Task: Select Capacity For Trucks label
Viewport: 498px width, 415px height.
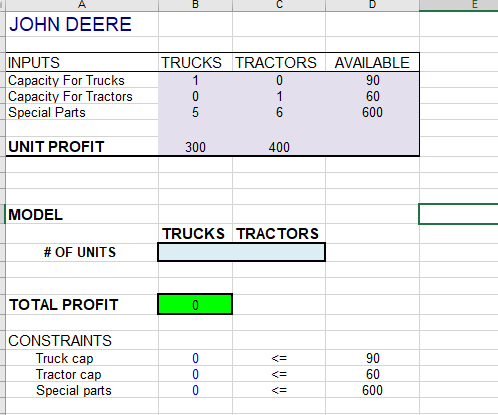Action: (66, 80)
